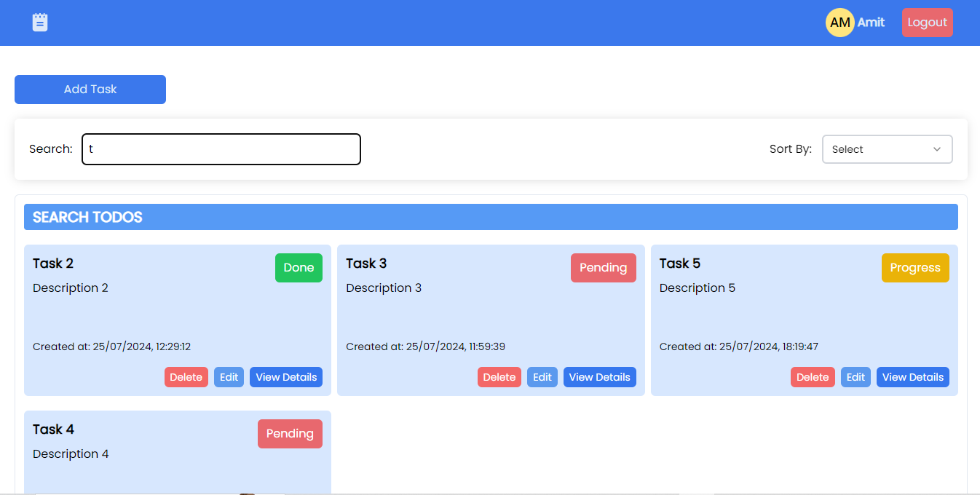Click the Task 5 title
The width and height of the screenshot is (980, 495).
pyautogui.click(x=680, y=264)
